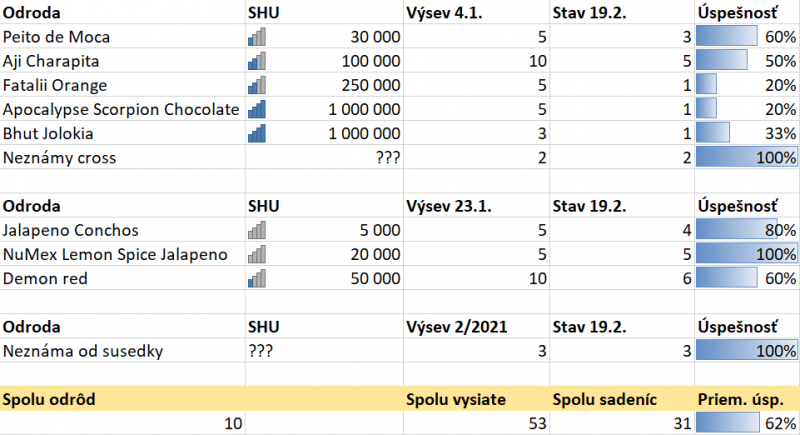This screenshot has height=435, width=800.
Task: Click the Bhut Jolokia heat bars icon
Action: click(256, 133)
